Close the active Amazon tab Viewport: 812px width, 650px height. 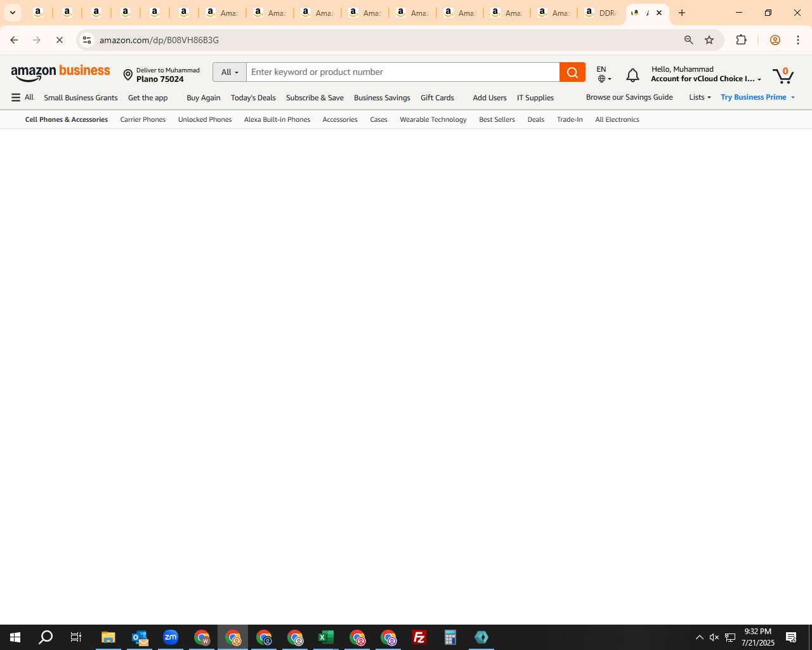tap(659, 13)
